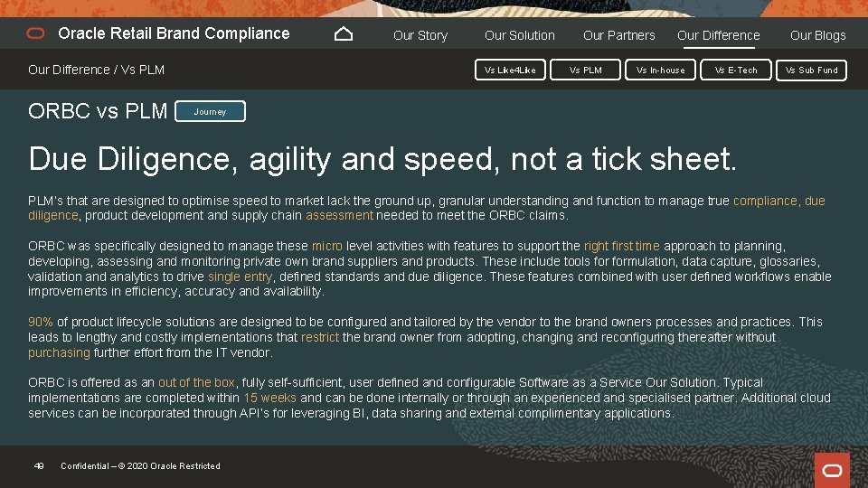The image size is (868, 488).
Task: Click the highlighted 'out of the box' text
Action: [x=196, y=382]
